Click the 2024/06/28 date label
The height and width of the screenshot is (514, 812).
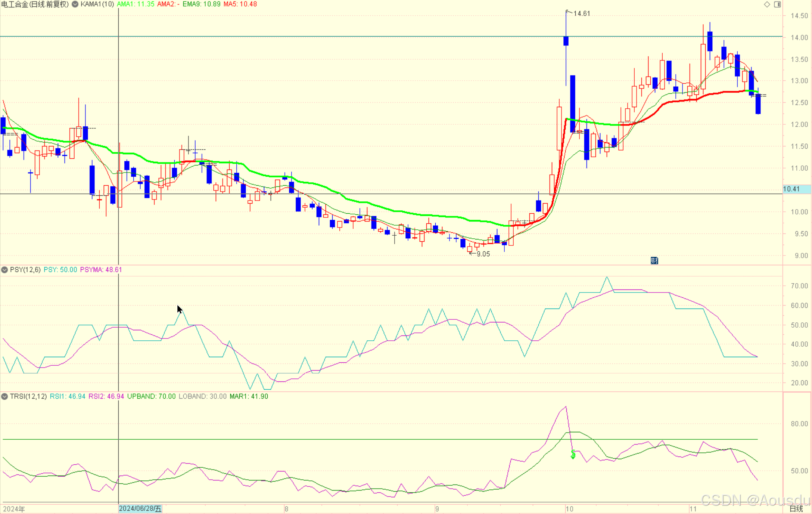coord(140,508)
